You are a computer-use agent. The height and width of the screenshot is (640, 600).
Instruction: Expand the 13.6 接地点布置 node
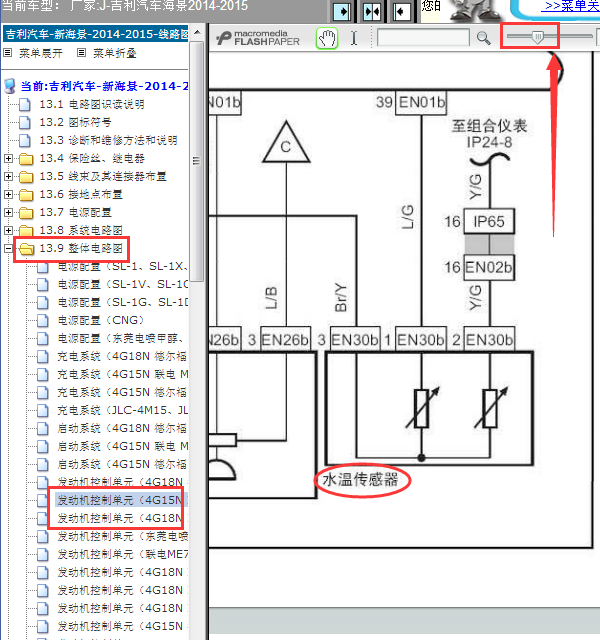8,194
